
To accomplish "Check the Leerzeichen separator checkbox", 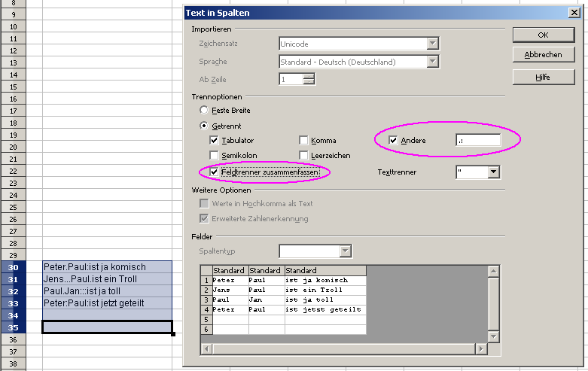I will click(304, 156).
